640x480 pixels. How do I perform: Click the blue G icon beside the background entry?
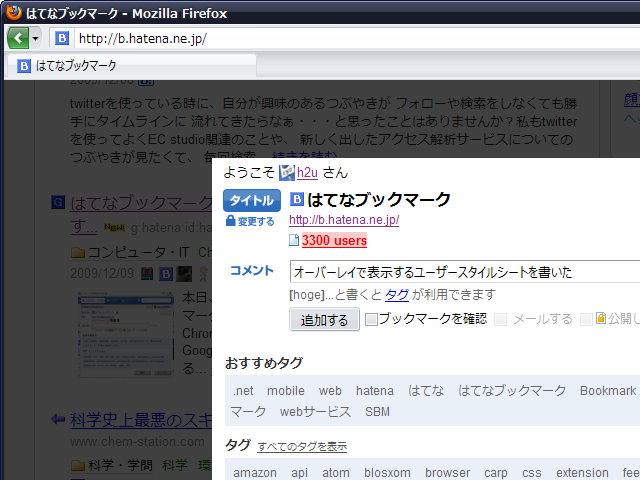click(x=58, y=202)
